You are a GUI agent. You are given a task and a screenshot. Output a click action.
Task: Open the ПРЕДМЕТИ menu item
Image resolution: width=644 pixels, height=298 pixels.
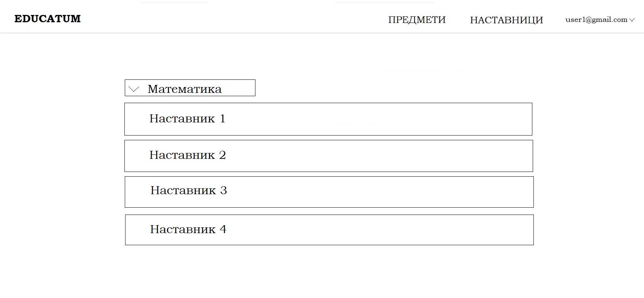coord(417,20)
